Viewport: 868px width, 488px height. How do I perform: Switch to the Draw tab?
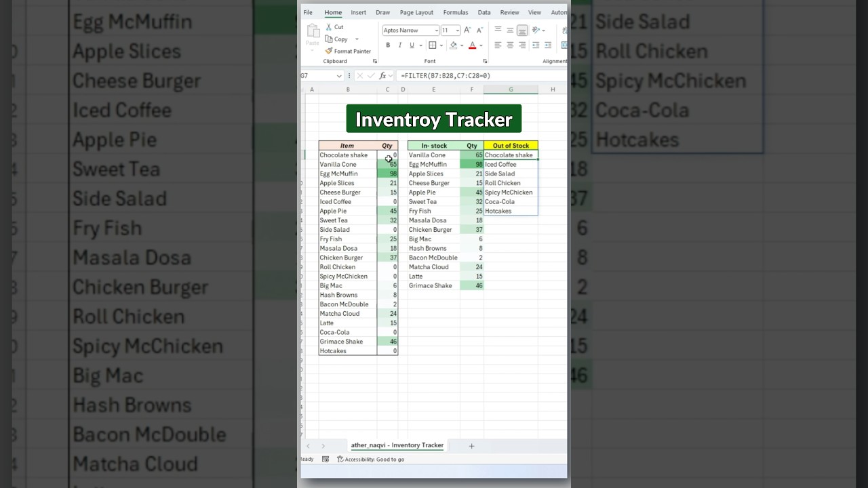point(382,12)
